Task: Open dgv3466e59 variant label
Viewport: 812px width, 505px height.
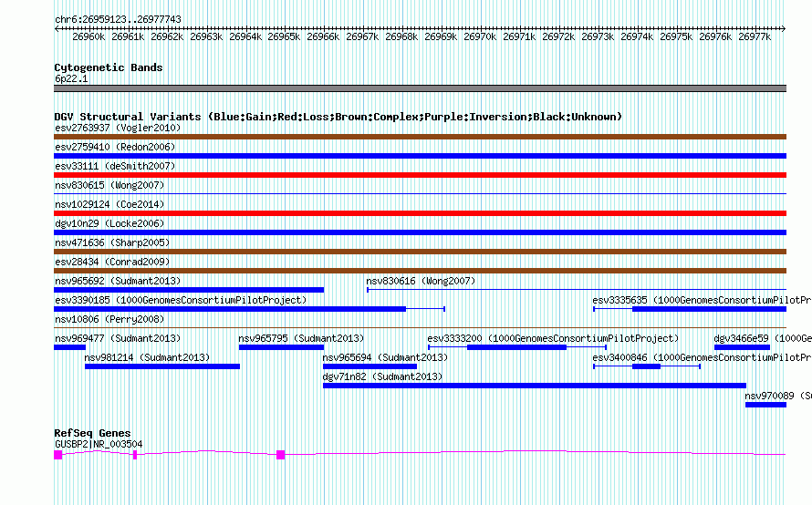Action: (x=763, y=338)
